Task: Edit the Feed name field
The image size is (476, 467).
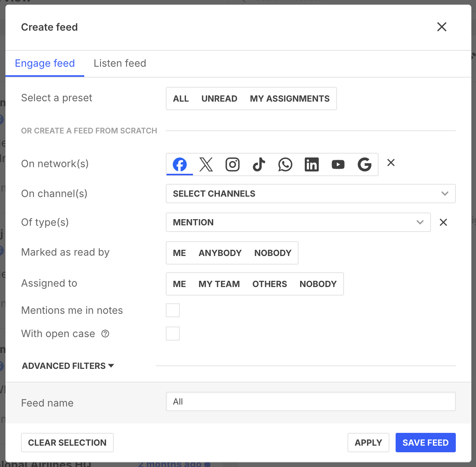Action: click(311, 401)
